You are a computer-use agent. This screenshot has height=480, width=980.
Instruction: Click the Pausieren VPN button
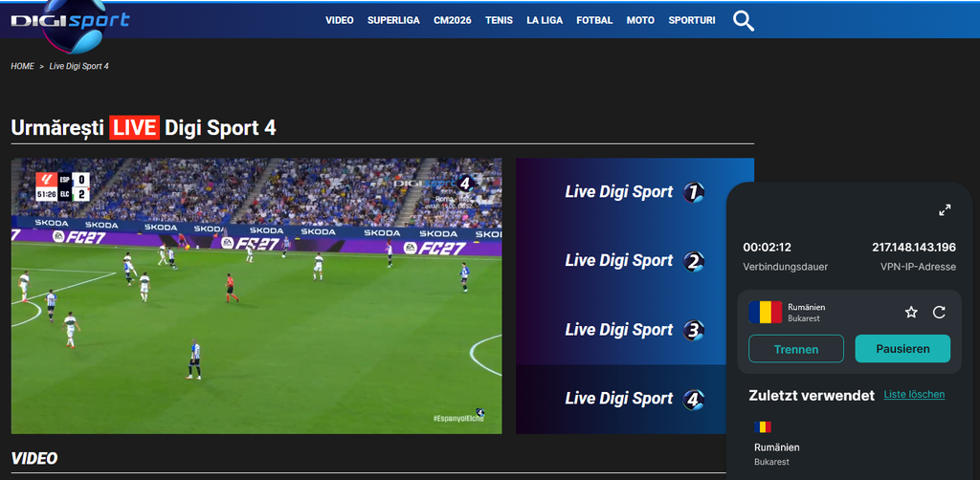[902, 349]
